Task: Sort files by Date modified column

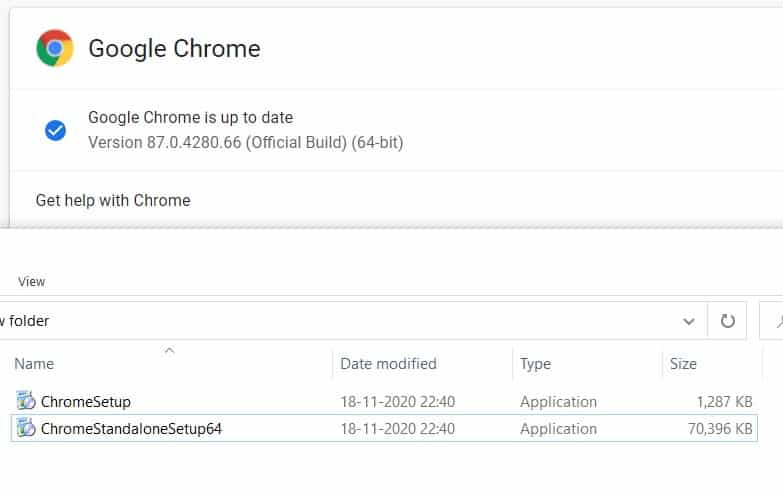Action: (x=388, y=364)
